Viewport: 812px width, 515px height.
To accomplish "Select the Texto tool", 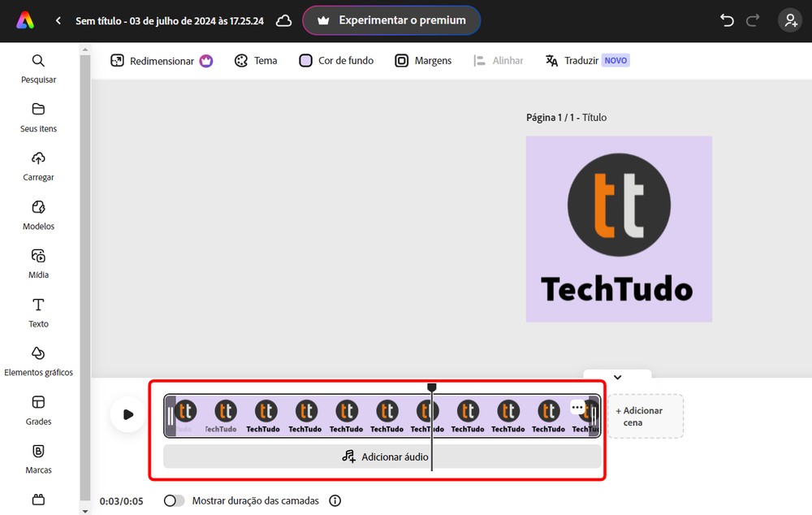I will pos(38,313).
